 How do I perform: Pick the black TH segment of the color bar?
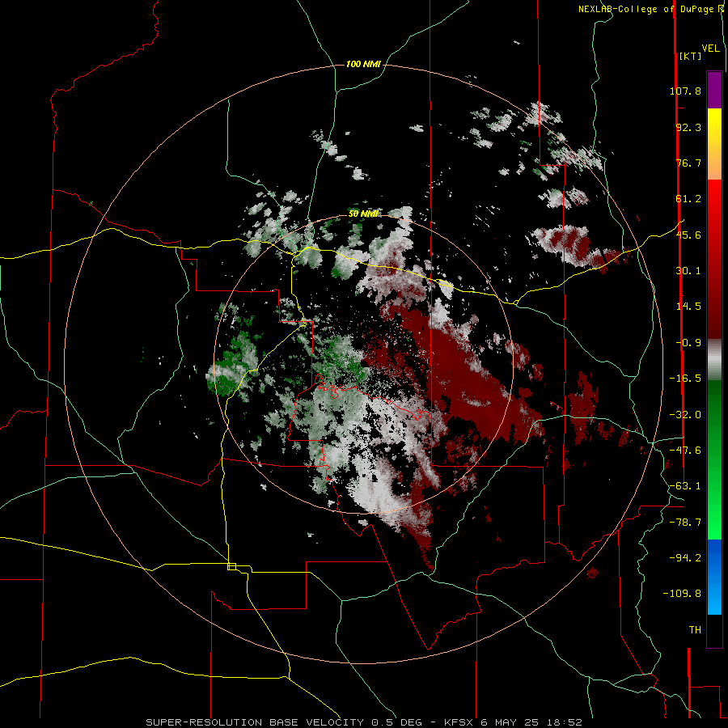tap(714, 630)
